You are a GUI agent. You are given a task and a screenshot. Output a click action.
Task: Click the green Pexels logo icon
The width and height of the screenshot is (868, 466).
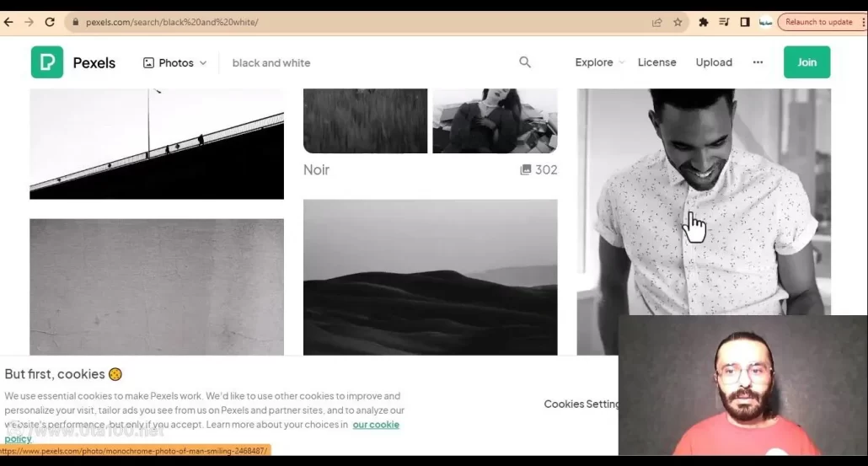[x=47, y=62]
